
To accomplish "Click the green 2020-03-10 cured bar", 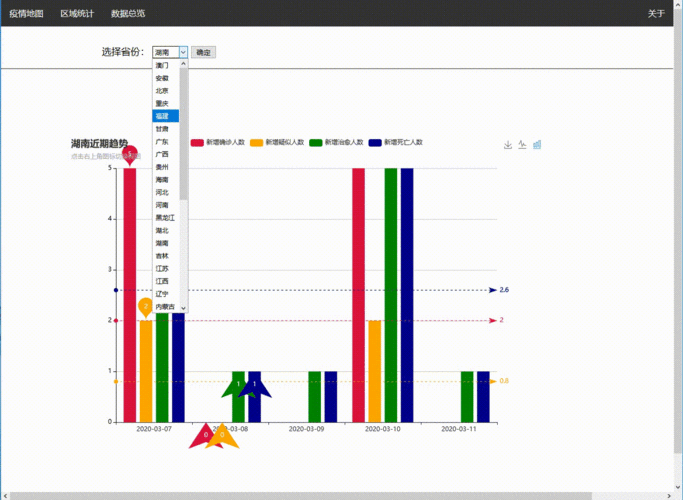I will click(391, 295).
